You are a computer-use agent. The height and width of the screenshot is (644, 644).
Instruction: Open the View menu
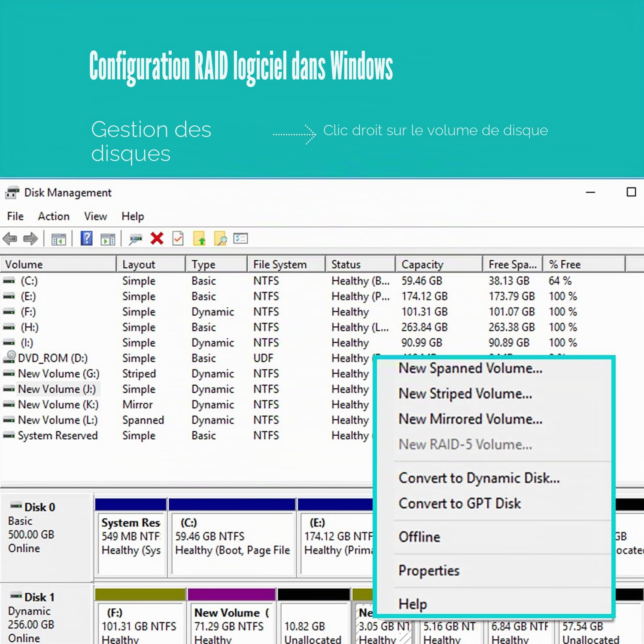click(x=95, y=216)
